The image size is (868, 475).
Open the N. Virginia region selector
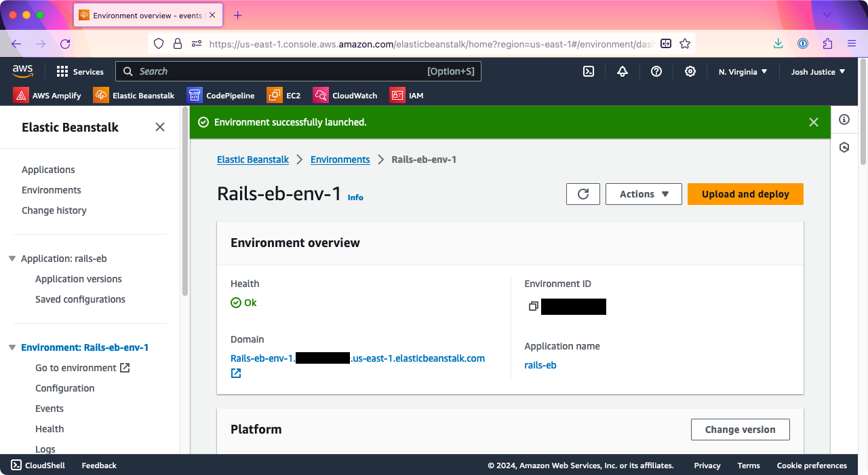click(743, 71)
